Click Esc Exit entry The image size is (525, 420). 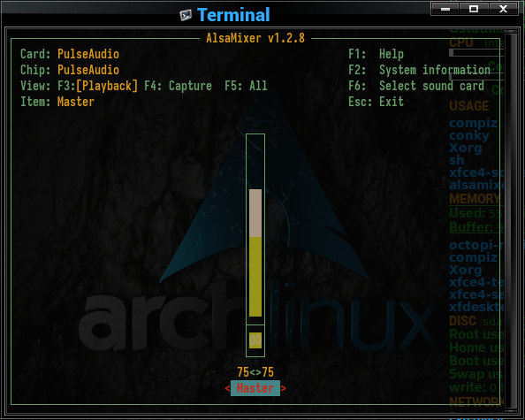coord(376,102)
